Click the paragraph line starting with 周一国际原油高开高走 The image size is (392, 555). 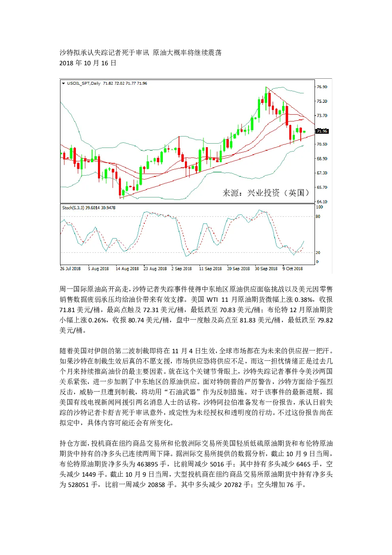(x=196, y=290)
